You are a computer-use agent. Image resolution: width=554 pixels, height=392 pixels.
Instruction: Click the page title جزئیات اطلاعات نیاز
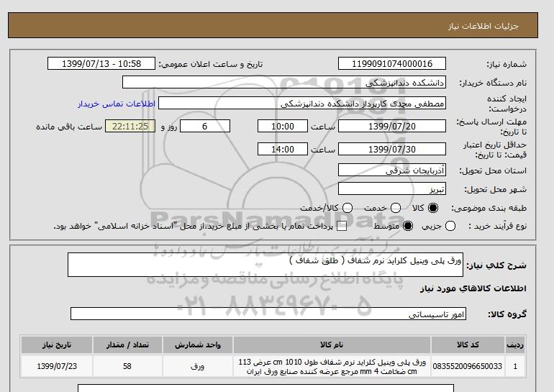click(x=483, y=26)
